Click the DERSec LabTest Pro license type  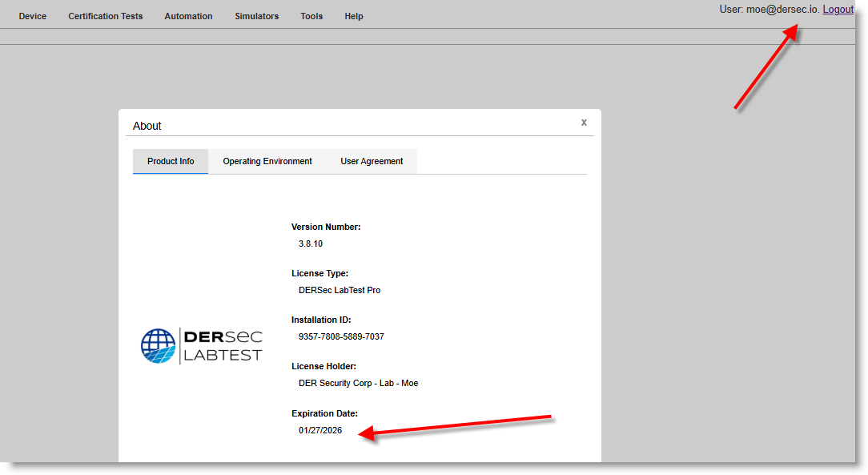click(340, 290)
